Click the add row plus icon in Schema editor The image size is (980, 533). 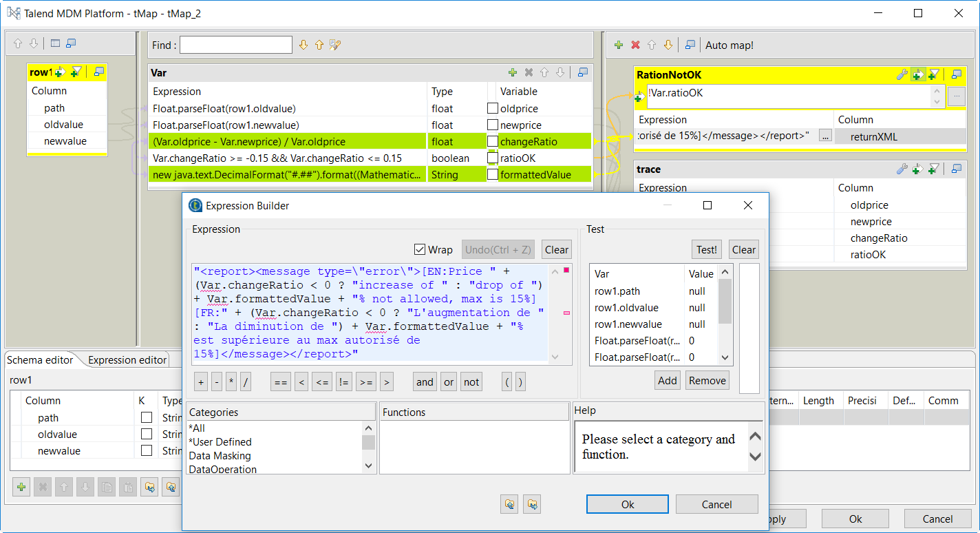[x=21, y=487]
